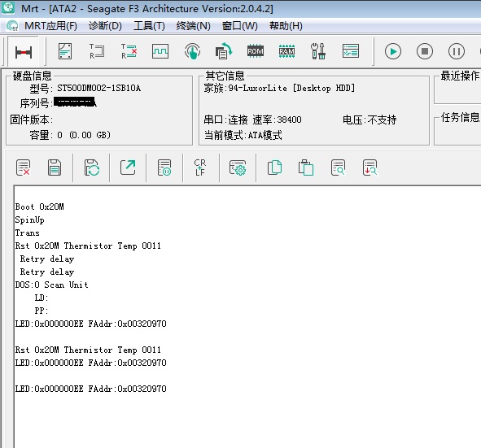
Task: Click the document refresh icon
Action: [224, 51]
